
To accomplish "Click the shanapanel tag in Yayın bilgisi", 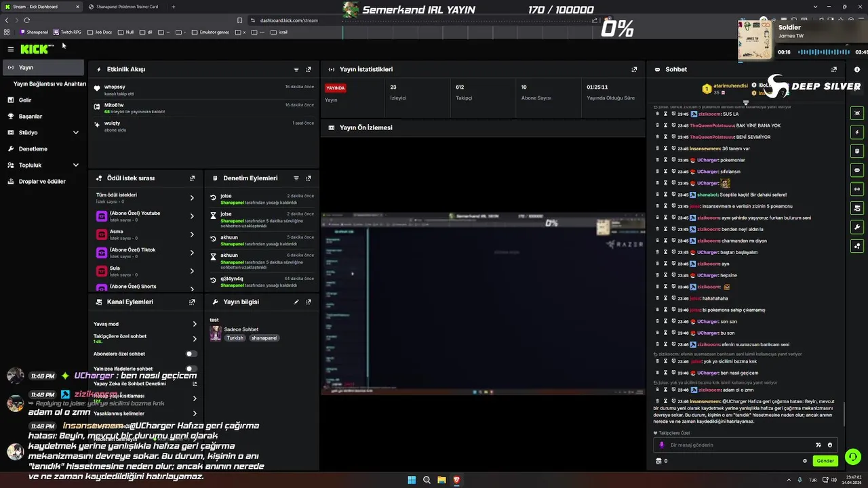I will (x=264, y=338).
